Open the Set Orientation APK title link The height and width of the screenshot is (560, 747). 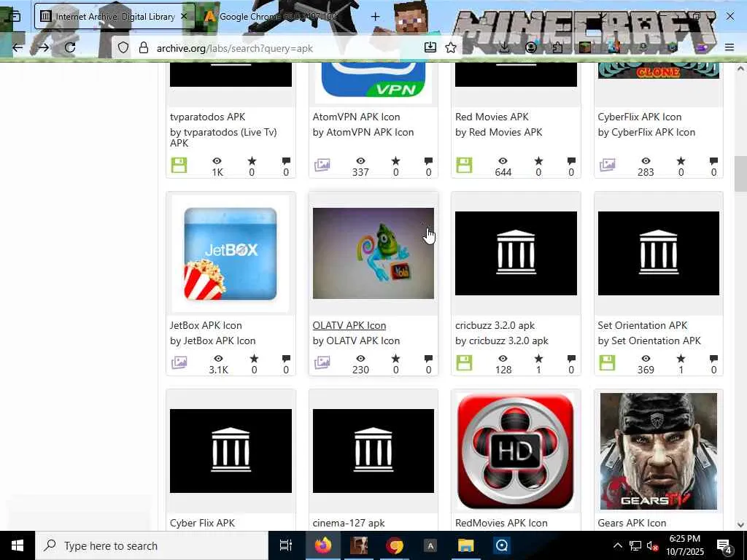(x=643, y=325)
